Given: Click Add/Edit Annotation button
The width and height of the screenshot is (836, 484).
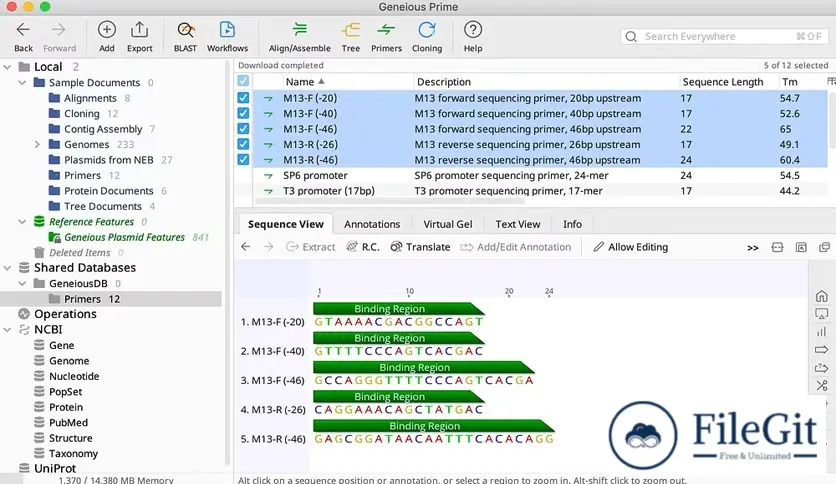Looking at the screenshot, I should 516,247.
